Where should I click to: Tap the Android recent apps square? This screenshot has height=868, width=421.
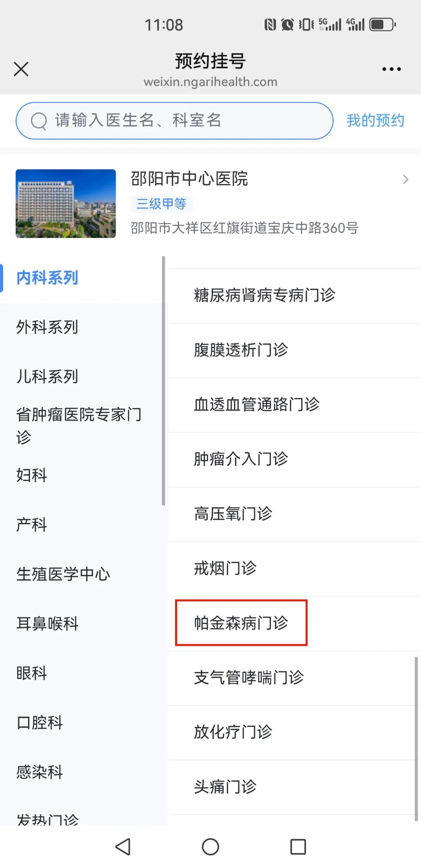click(x=298, y=847)
